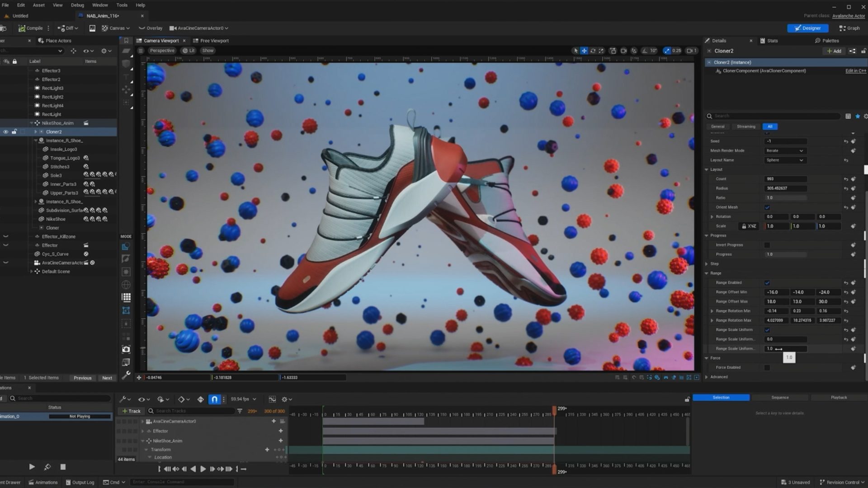The image size is (868, 488).
Task: Toggle the Range Enabled checkbox
Action: (767, 283)
